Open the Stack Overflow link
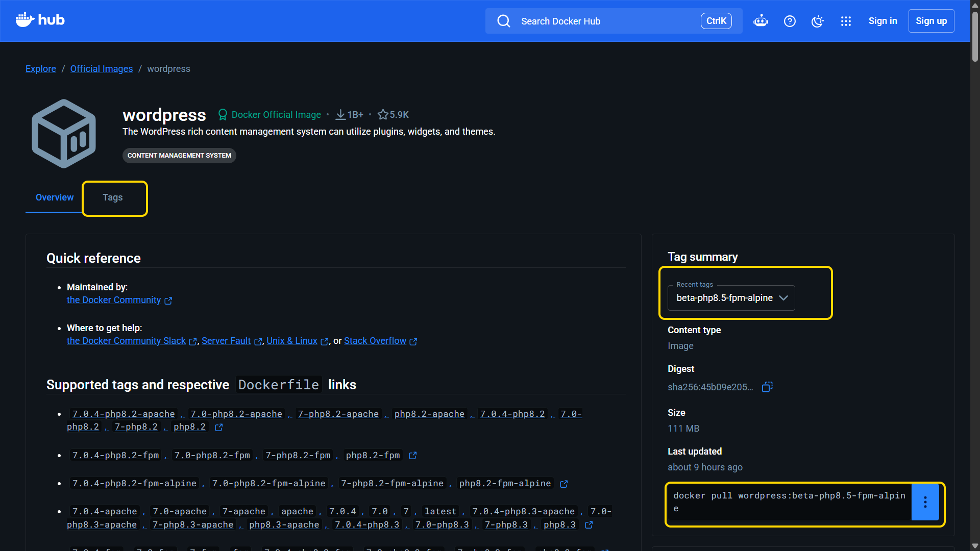Screen dimensions: 980x551 point(375,341)
